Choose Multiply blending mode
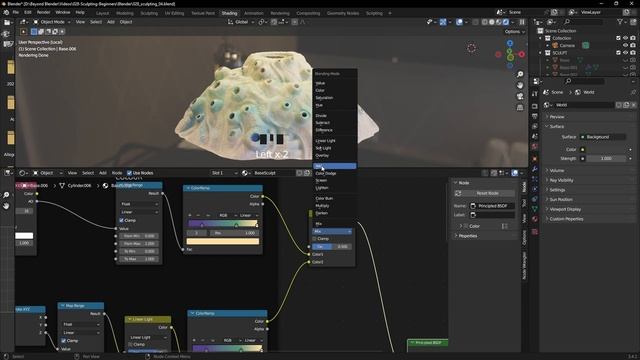Image resolution: width=640 pixels, height=360 pixels. click(x=322, y=206)
